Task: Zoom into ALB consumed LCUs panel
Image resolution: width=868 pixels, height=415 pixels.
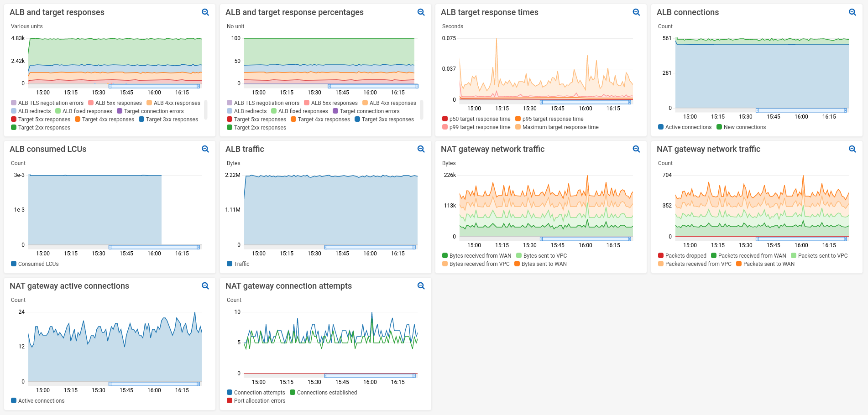Action: 205,149
